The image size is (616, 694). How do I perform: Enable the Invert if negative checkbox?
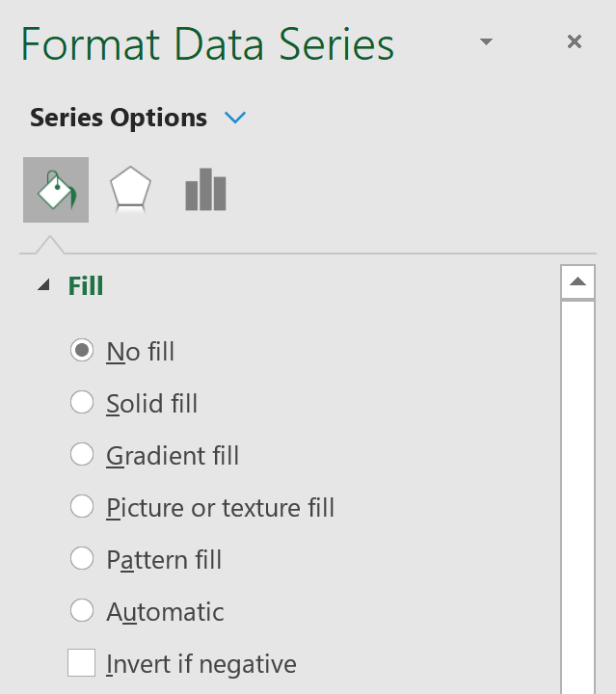pos(82,663)
